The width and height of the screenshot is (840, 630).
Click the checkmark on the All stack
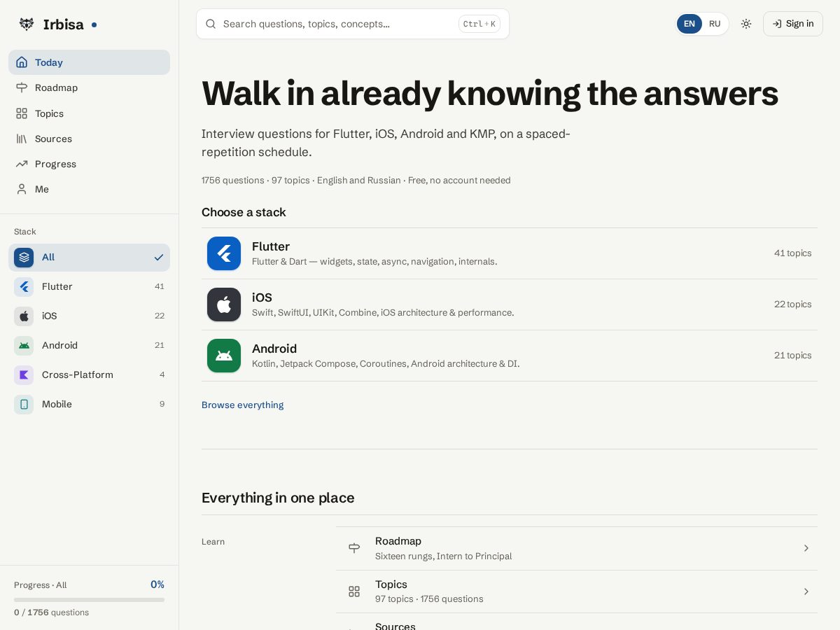(159, 258)
